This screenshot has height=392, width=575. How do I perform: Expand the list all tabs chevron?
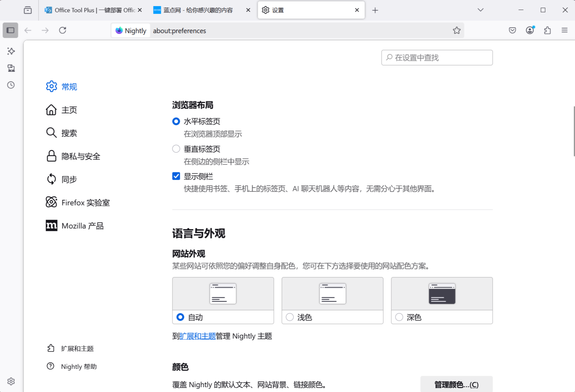tap(480, 10)
